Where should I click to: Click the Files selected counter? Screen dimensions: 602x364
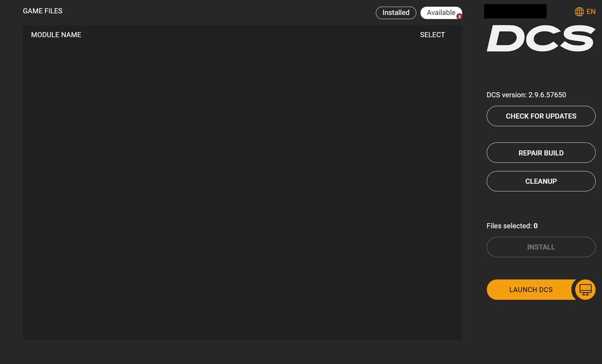pyautogui.click(x=512, y=226)
